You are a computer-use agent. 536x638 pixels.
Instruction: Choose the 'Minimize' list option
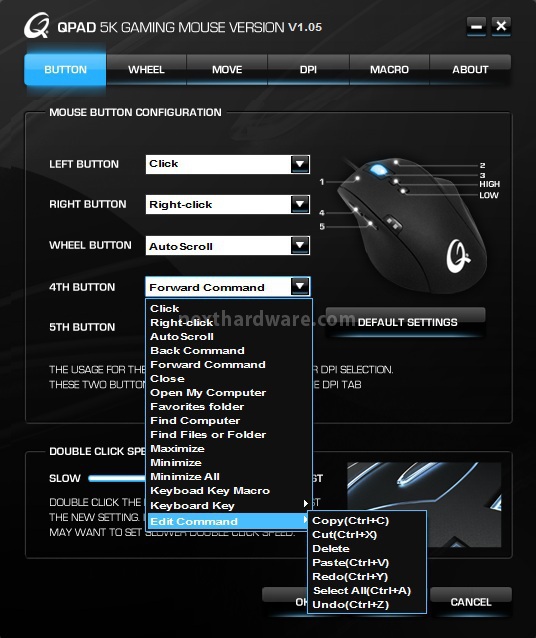pos(229,463)
